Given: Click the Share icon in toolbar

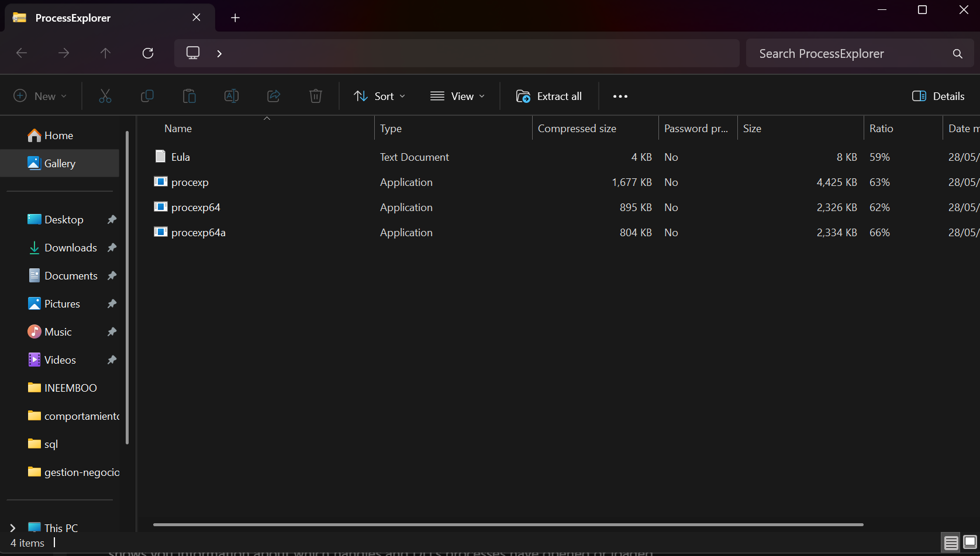Looking at the screenshot, I should click(x=274, y=96).
